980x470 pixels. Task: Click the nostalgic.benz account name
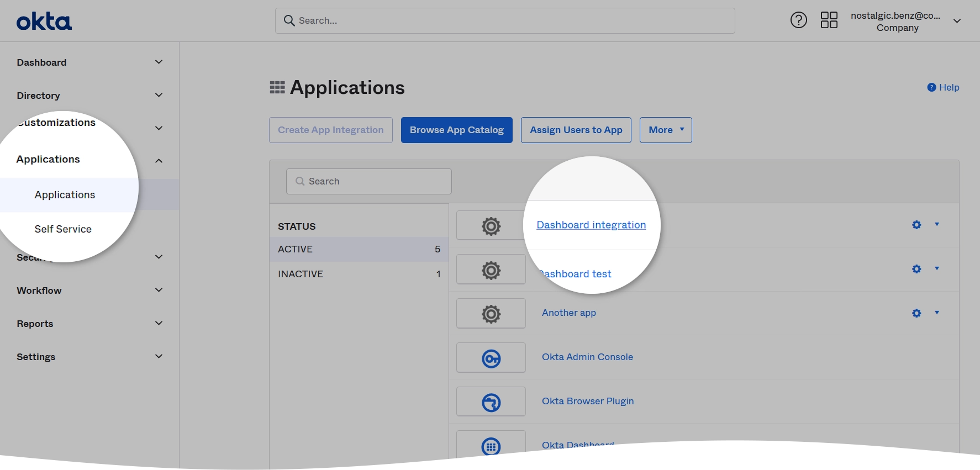(895, 15)
